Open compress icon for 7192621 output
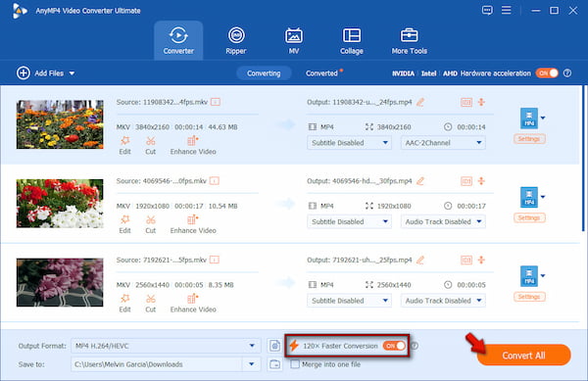The image size is (588, 381). pos(481,260)
